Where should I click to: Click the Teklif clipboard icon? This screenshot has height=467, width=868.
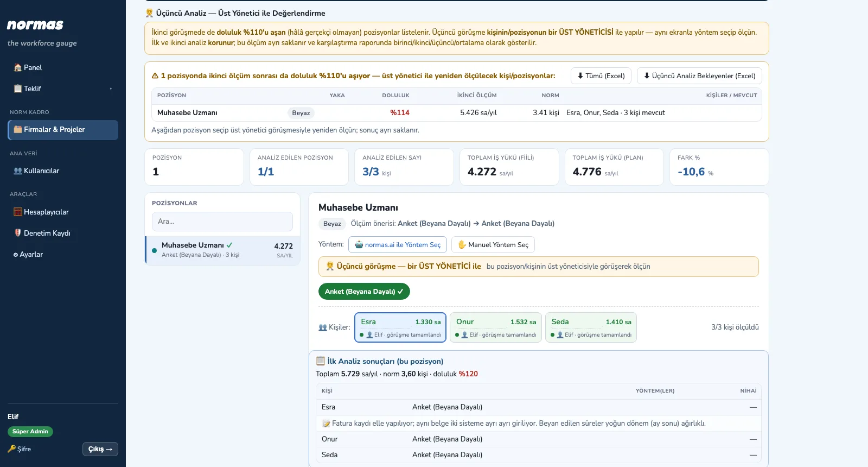tap(18, 89)
